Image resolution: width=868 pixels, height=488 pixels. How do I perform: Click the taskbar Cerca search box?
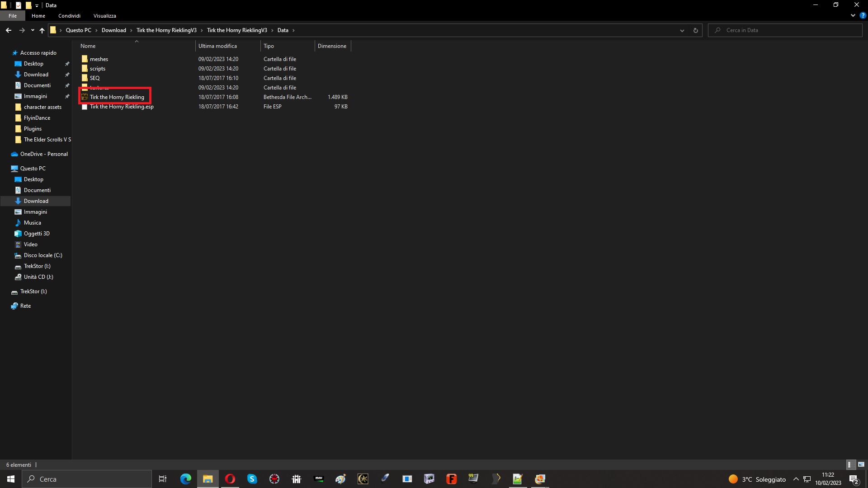(x=87, y=479)
